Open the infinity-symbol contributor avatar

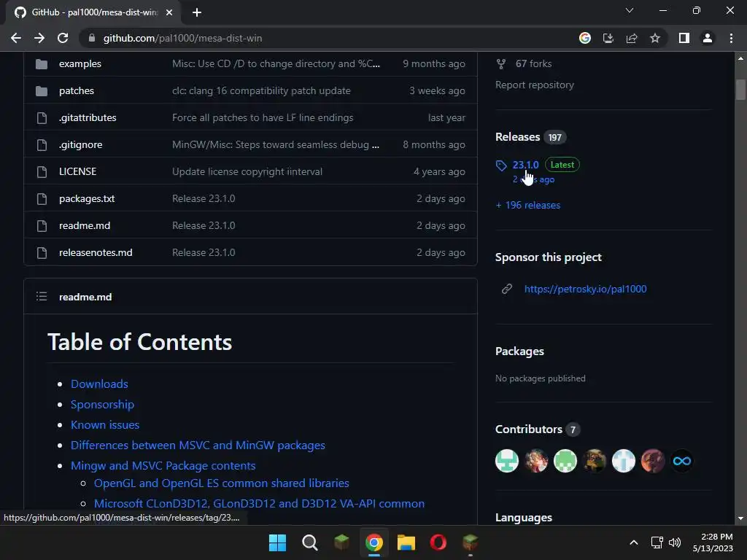pos(682,461)
